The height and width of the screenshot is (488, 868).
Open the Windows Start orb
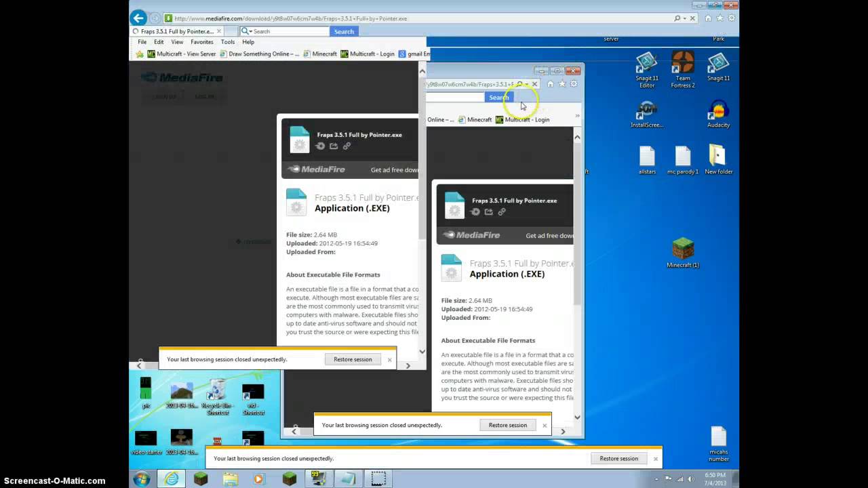tap(141, 479)
